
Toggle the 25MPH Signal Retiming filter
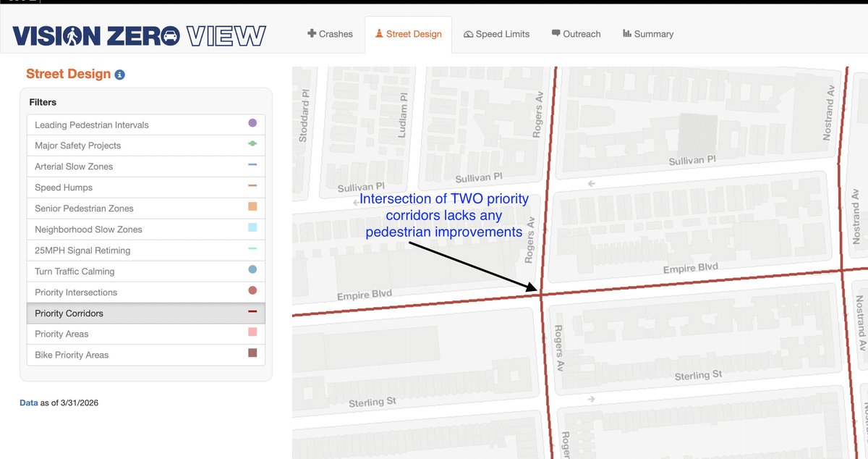coord(146,250)
